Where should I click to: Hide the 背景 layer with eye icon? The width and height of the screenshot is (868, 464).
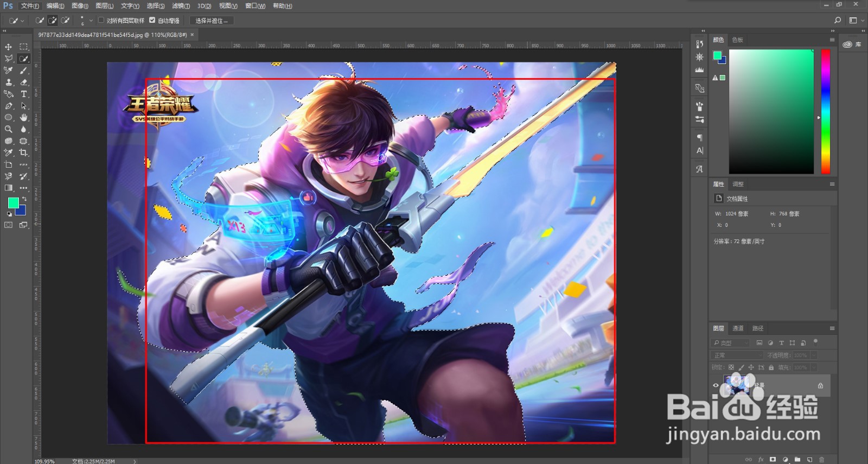pyautogui.click(x=716, y=385)
